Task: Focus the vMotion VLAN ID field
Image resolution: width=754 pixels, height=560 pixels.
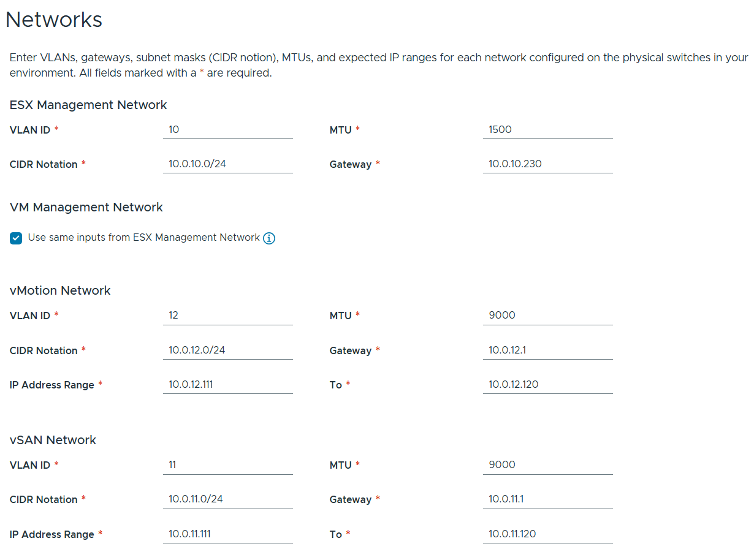Action: click(227, 316)
